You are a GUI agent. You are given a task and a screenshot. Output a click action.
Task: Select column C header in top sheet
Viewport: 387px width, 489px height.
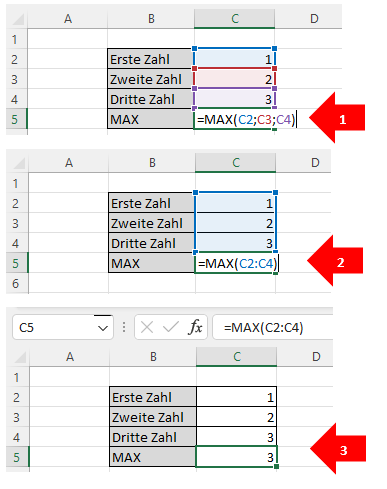coord(235,19)
